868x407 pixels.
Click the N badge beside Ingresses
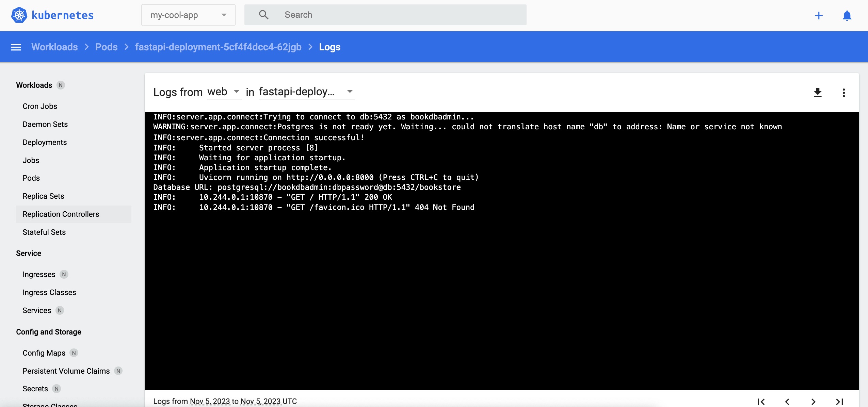pos(64,274)
